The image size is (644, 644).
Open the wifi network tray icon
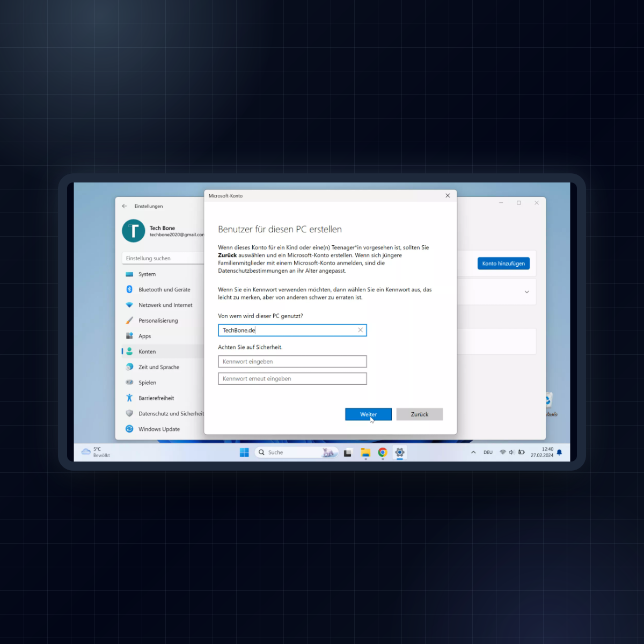pyautogui.click(x=503, y=452)
